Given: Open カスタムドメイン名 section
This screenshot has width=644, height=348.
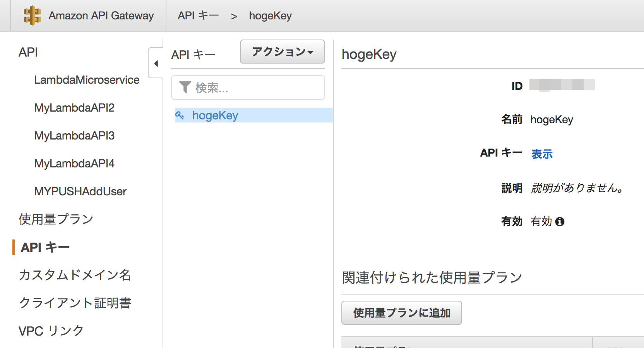Looking at the screenshot, I should point(75,275).
